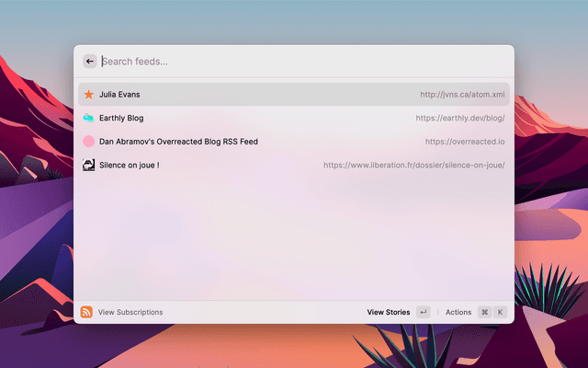Image resolution: width=588 pixels, height=368 pixels.
Task: Select the Julia Evans feed title
Action: (x=119, y=94)
